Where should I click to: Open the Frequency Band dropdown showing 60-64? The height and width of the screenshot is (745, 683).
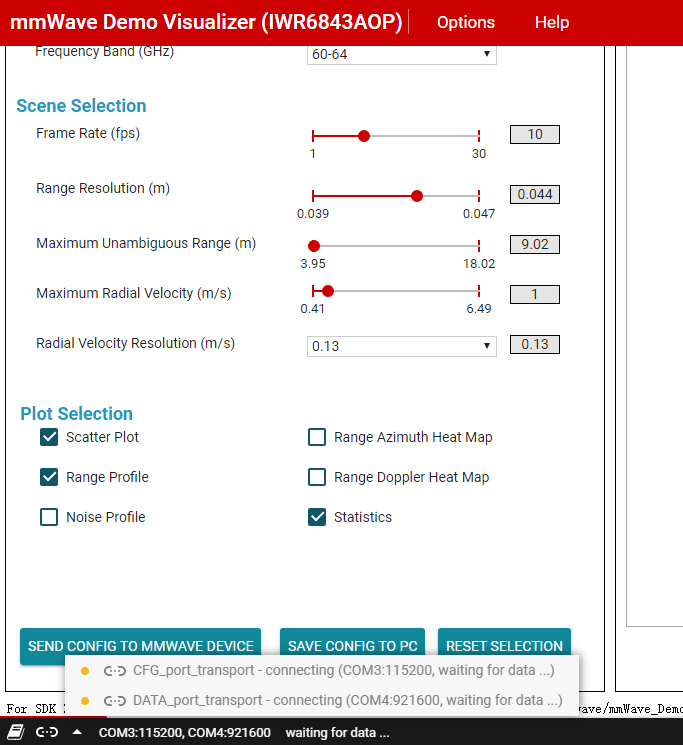(x=402, y=54)
